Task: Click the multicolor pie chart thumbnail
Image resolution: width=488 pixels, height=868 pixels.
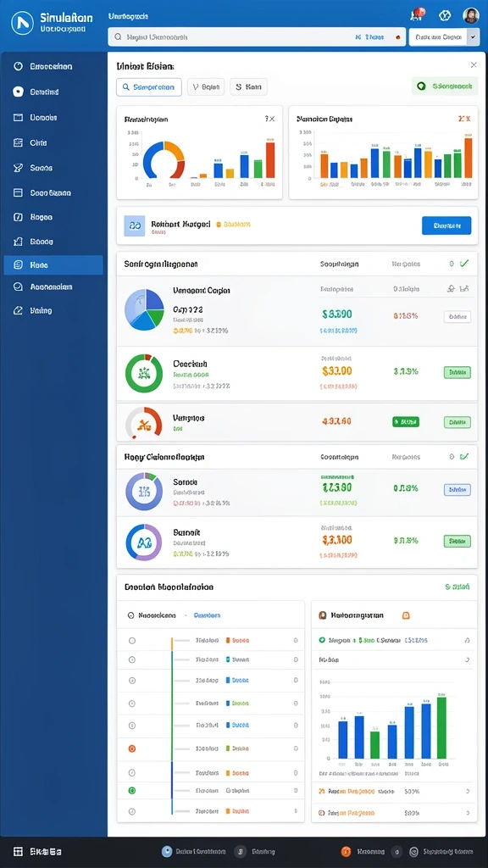Action: [144, 310]
